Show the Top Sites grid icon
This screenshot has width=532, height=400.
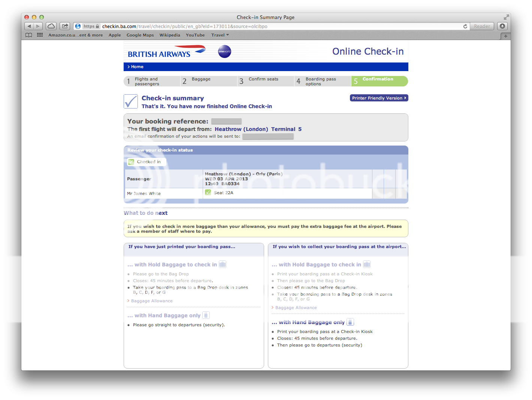pos(40,35)
